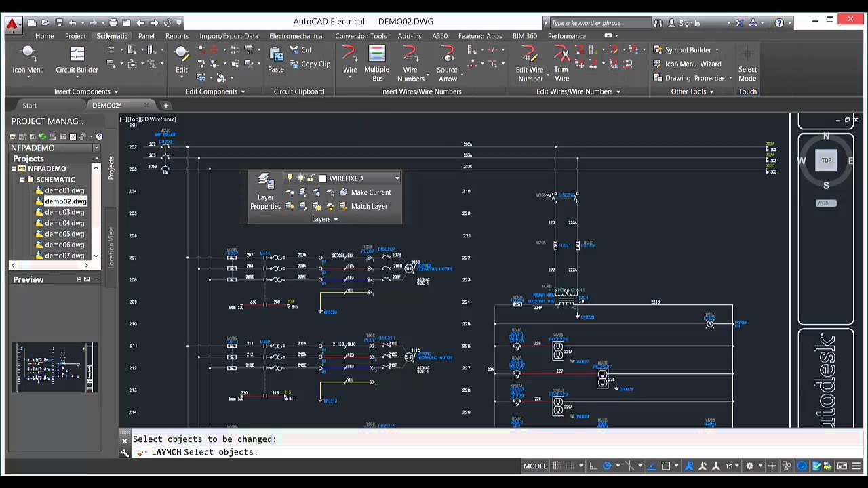The height and width of the screenshot is (488, 868).
Task: Insert a Multiple Bus
Action: (376, 63)
